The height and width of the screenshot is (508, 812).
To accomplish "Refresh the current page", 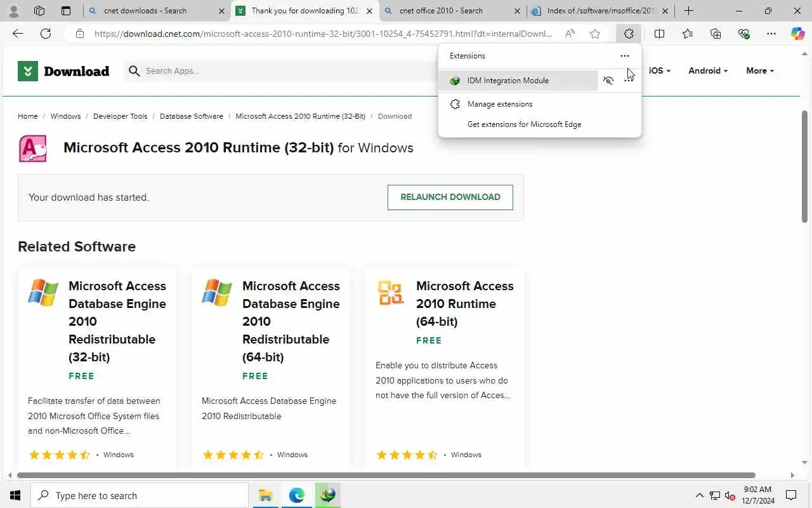I will [46, 34].
